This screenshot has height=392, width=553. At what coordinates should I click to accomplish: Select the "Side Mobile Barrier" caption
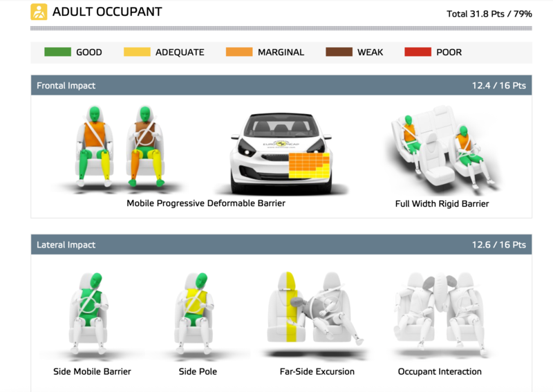[x=92, y=371]
